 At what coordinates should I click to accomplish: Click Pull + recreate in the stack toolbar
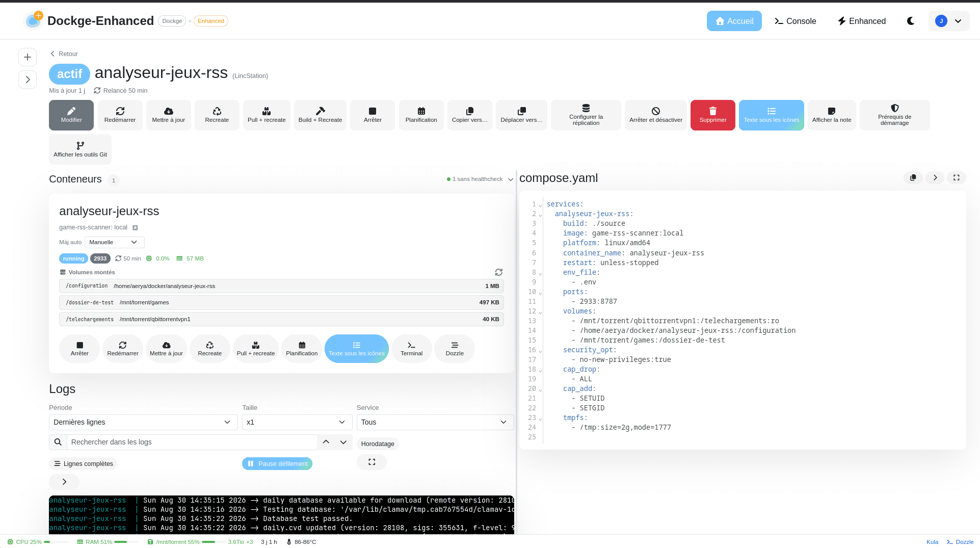[267, 115]
